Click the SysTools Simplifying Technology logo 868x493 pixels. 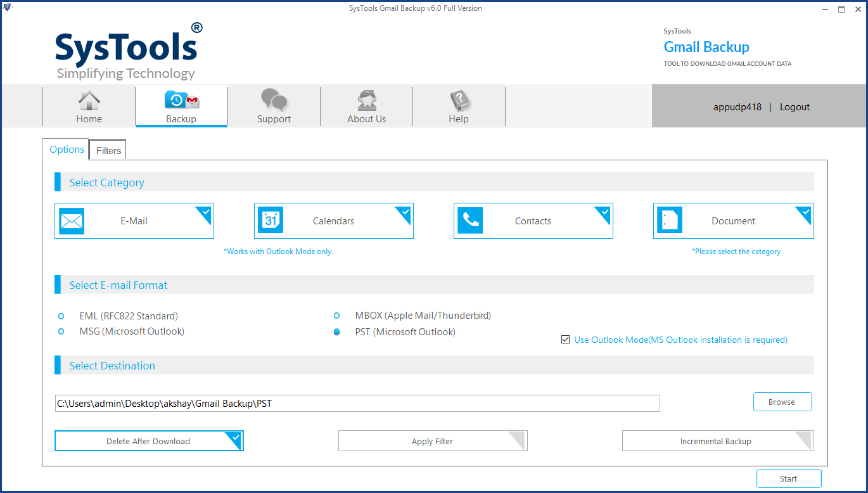tap(129, 51)
